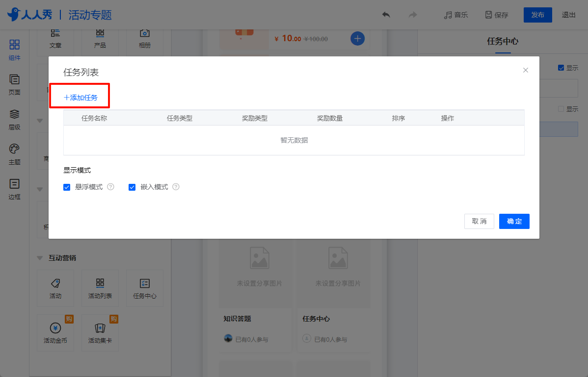Viewport: 588px width, 377px height.
Task: Select the 活动列表 activity list component
Action: coord(100,288)
